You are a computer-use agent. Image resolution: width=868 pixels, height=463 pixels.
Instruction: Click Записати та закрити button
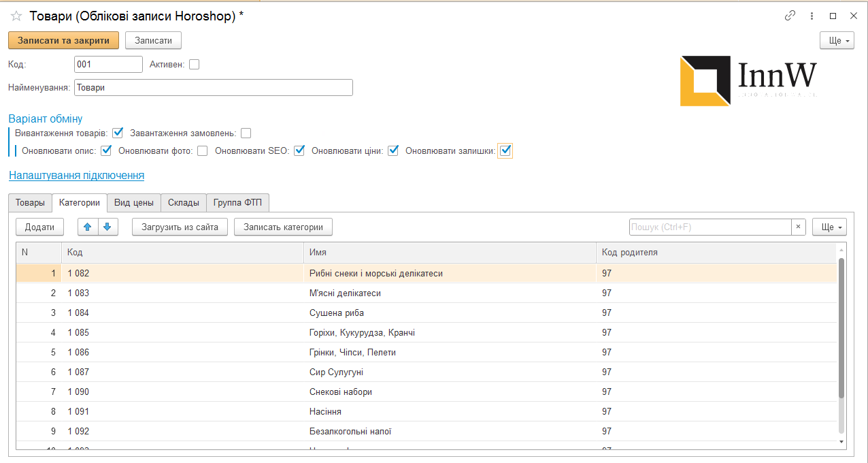(x=64, y=40)
